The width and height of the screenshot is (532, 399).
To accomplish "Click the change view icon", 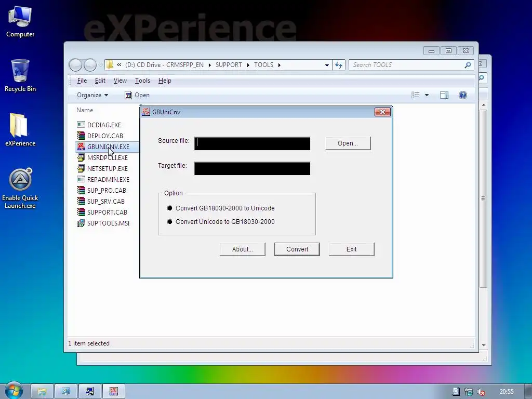I will [415, 95].
